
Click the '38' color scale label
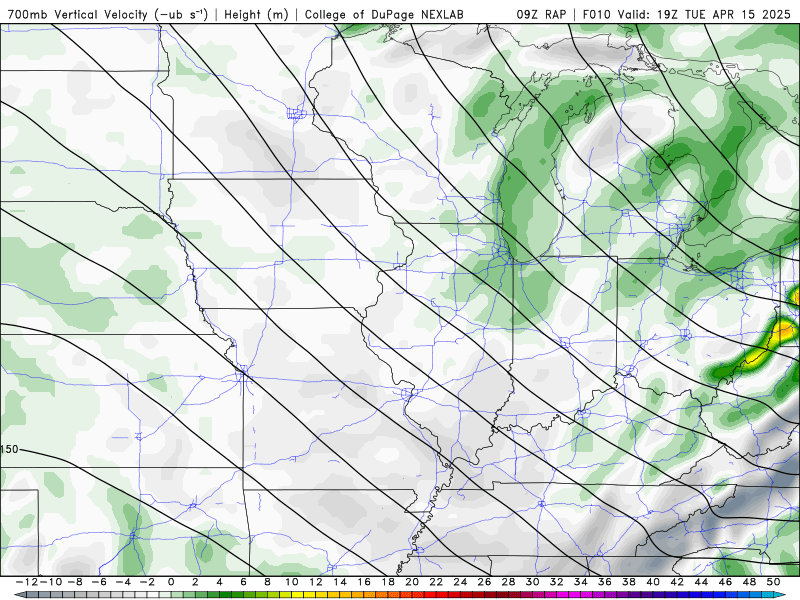pos(629,582)
